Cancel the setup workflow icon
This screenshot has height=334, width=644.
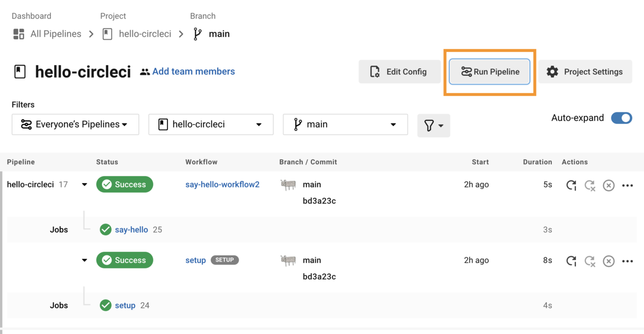[609, 261]
